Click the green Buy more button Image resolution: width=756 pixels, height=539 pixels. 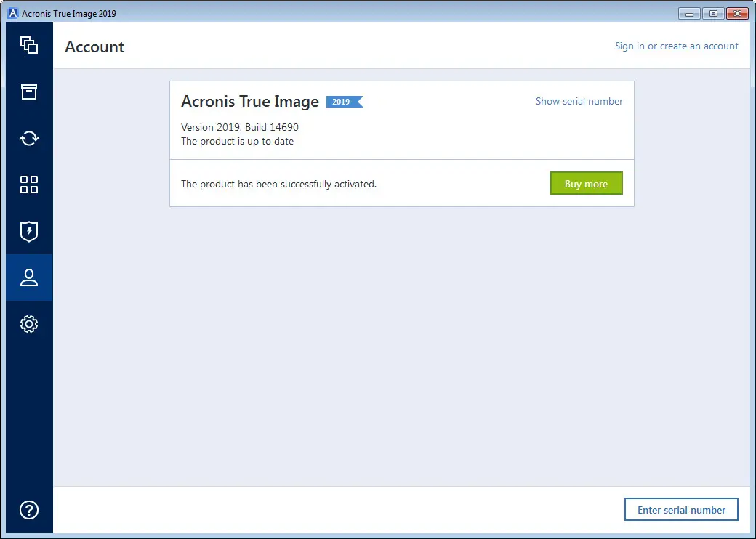[x=587, y=184]
